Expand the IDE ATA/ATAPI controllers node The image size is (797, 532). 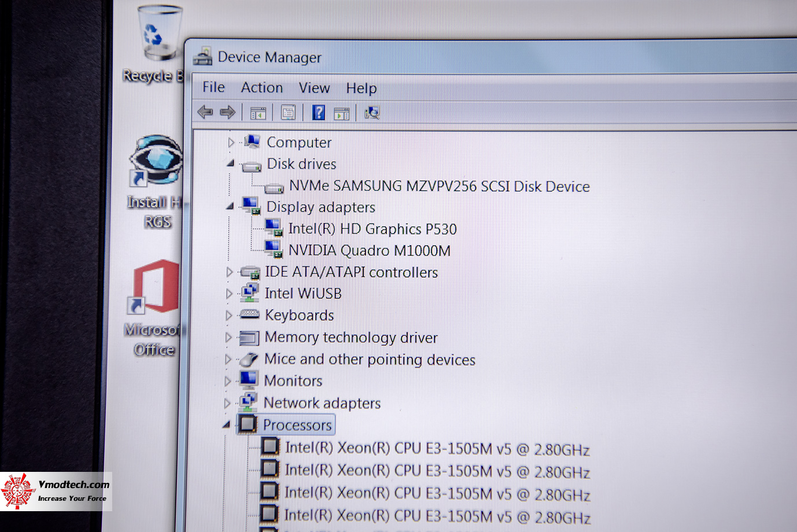click(x=229, y=272)
